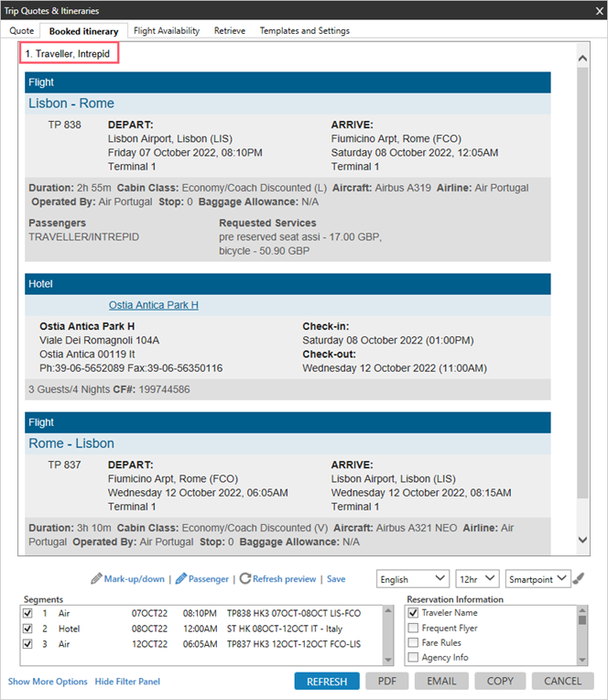Toggle segment 2 Hotel checkbox

27,629
